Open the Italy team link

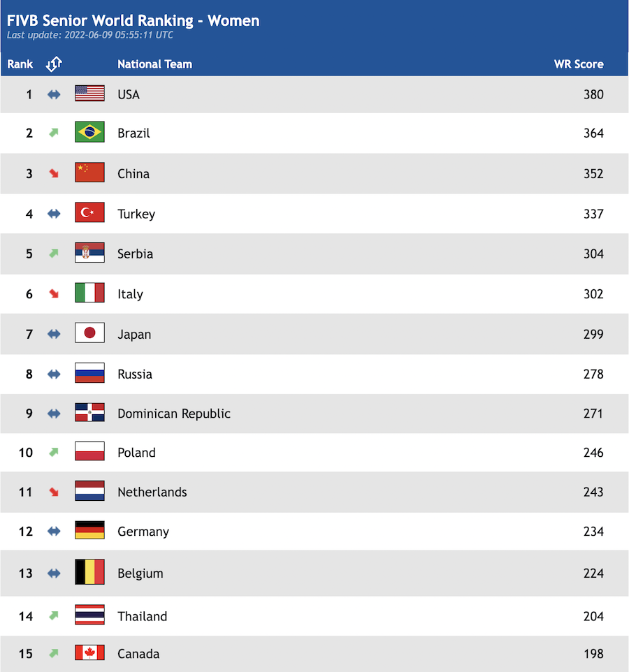click(x=131, y=294)
